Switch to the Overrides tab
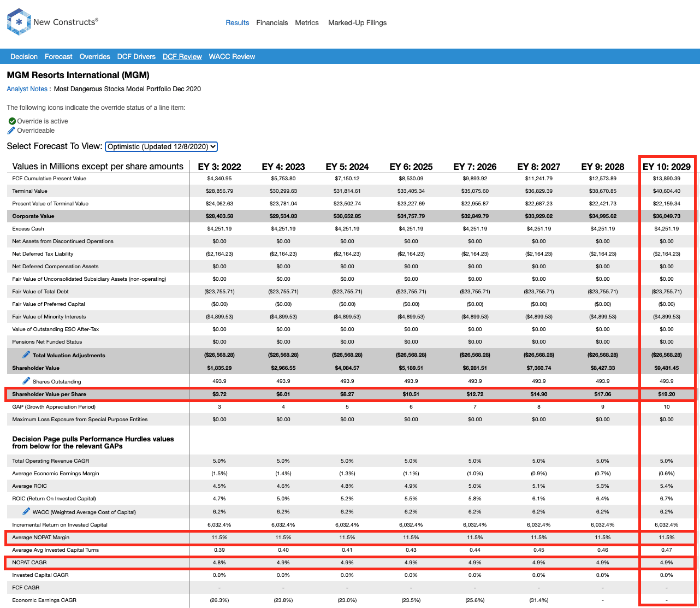Screen dimensions: 700x608 coord(94,57)
